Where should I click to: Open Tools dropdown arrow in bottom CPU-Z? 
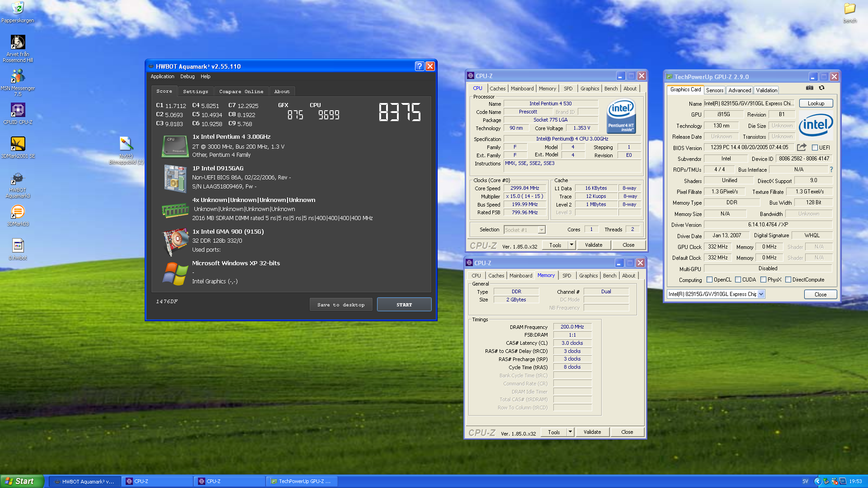pyautogui.click(x=570, y=432)
